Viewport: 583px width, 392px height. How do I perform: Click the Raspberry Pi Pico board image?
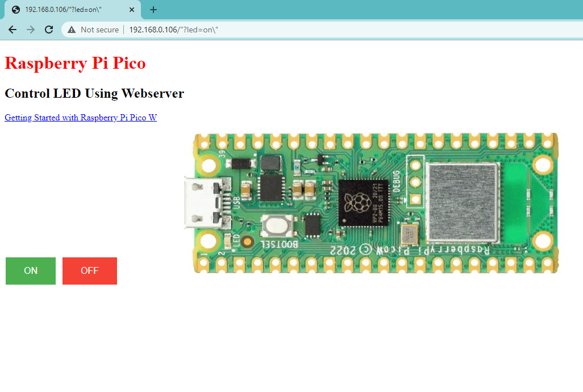(x=371, y=203)
